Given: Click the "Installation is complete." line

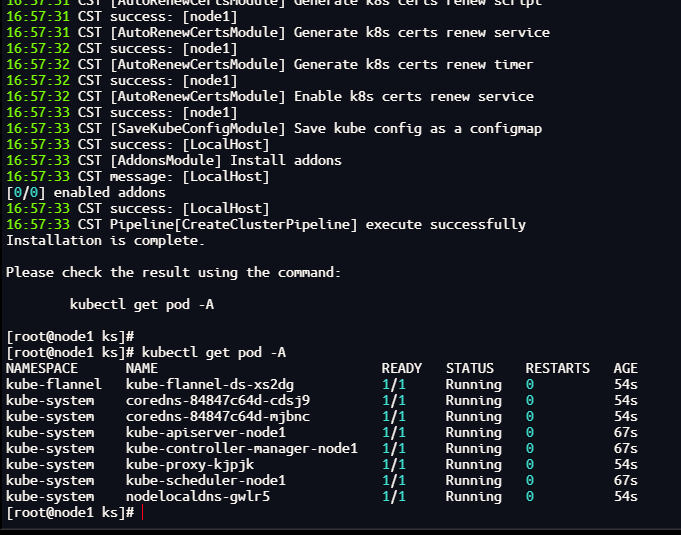Looking at the screenshot, I should point(105,240).
